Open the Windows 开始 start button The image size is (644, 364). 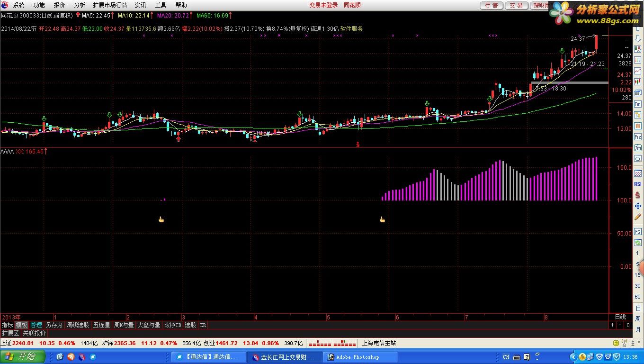23,356
